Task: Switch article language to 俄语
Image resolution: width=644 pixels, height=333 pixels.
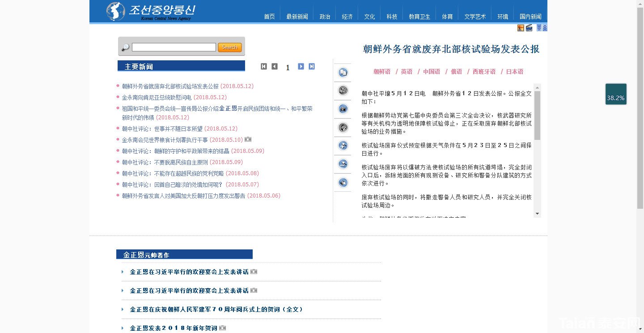Action: [x=456, y=72]
